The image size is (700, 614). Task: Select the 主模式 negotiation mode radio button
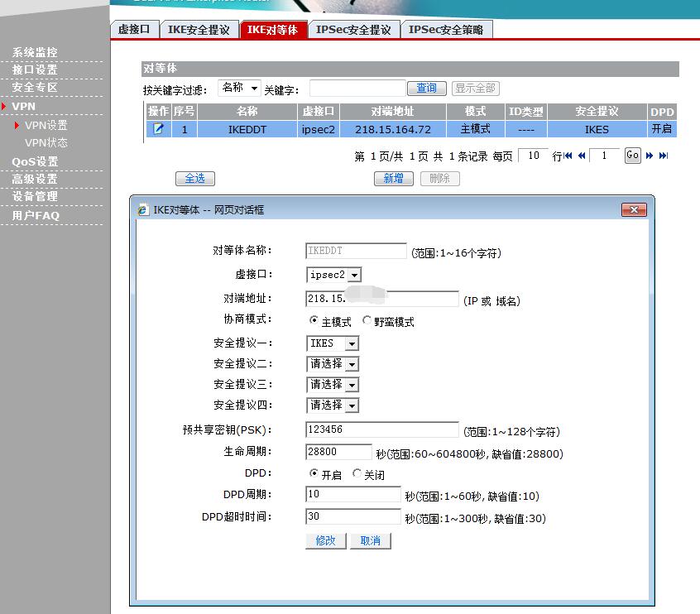point(314,321)
